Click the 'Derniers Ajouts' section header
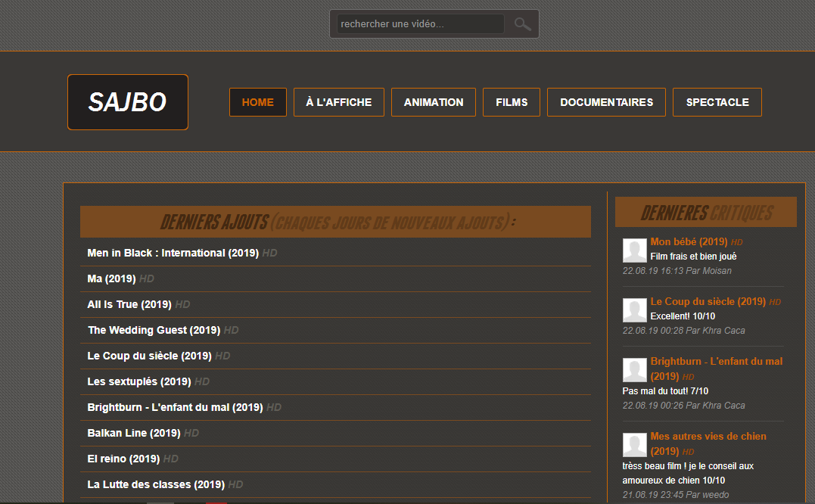815x504 pixels. 336,222
